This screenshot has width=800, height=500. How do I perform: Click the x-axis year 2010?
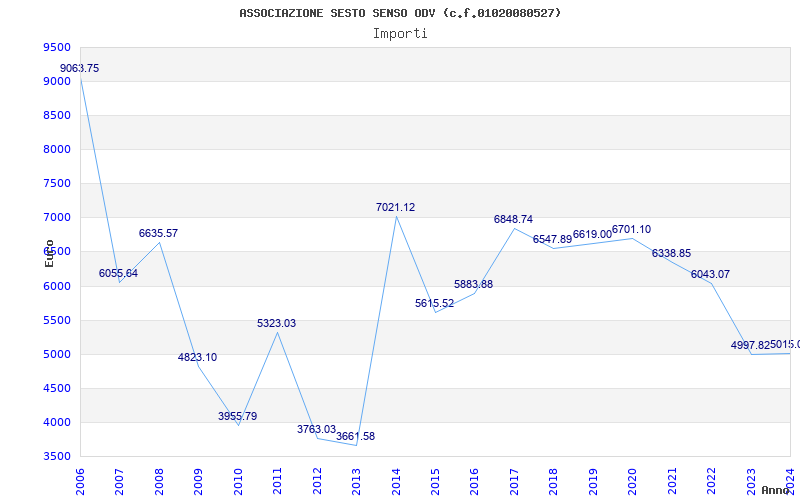coord(238,482)
